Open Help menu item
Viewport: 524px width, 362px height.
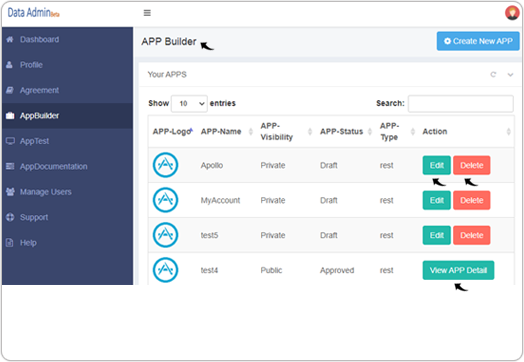coord(67,243)
